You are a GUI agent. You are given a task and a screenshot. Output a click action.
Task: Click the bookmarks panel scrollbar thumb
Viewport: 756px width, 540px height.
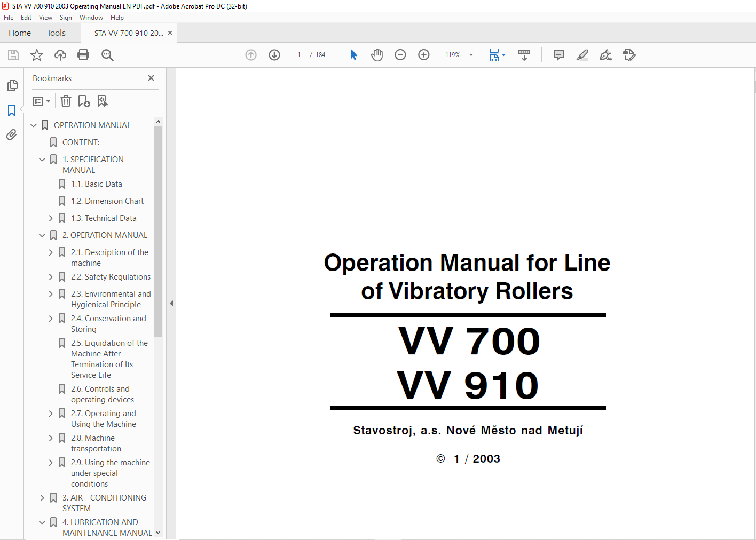[x=158, y=231]
